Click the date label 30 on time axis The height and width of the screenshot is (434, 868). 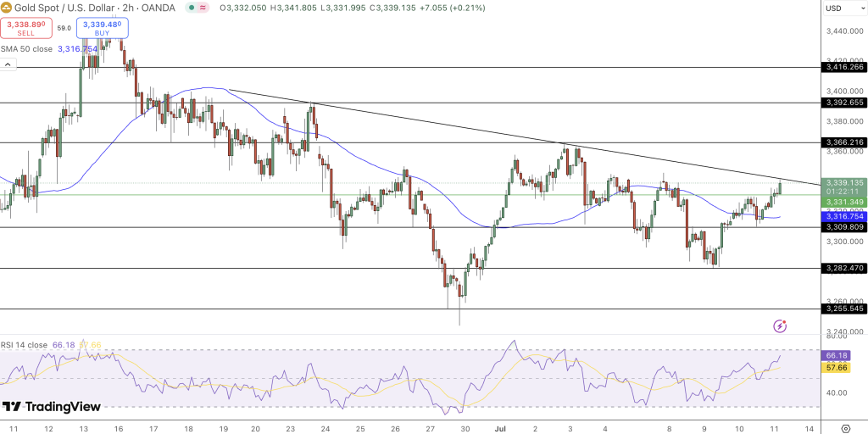pyautogui.click(x=465, y=428)
